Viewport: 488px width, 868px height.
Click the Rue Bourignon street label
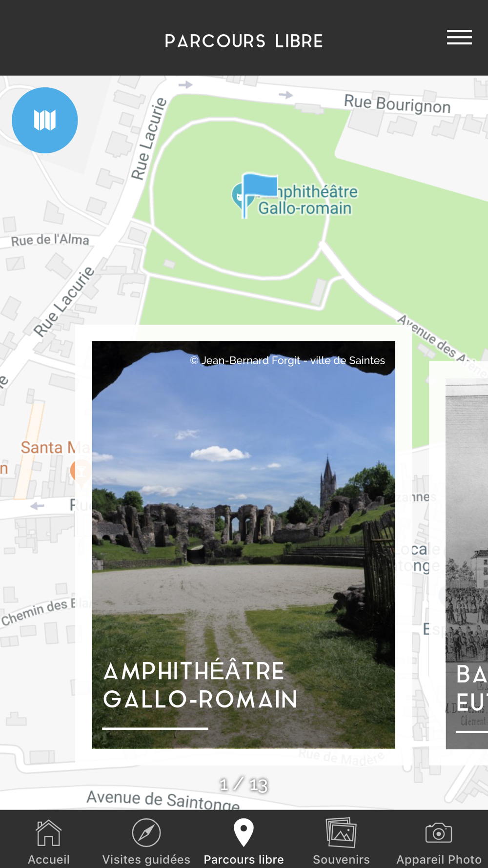[397, 104]
